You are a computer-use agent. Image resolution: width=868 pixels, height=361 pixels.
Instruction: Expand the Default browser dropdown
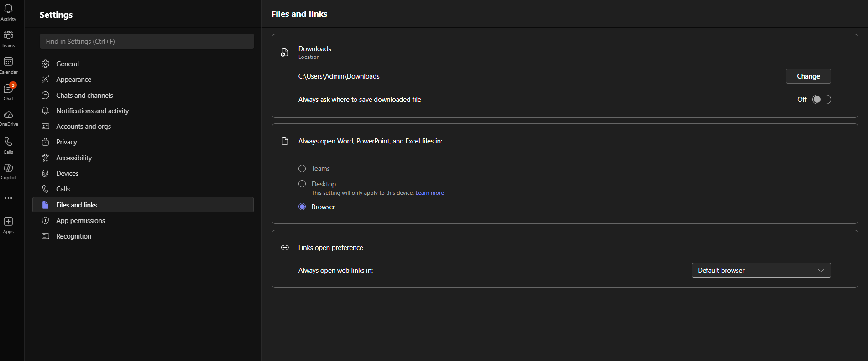pyautogui.click(x=761, y=271)
